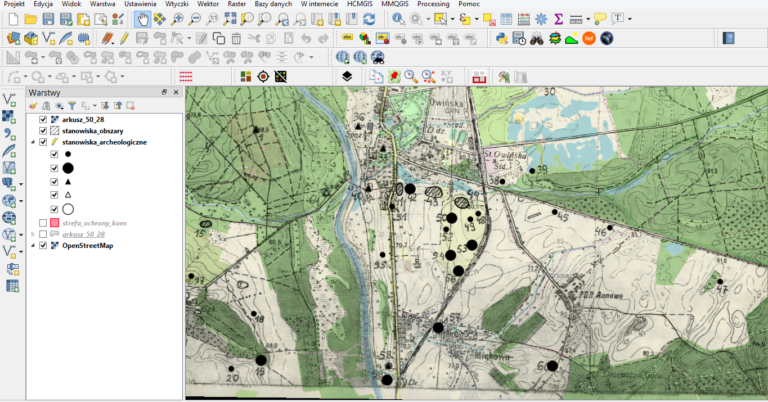Open the Processing menu
The image size is (768, 402).
(433, 4)
